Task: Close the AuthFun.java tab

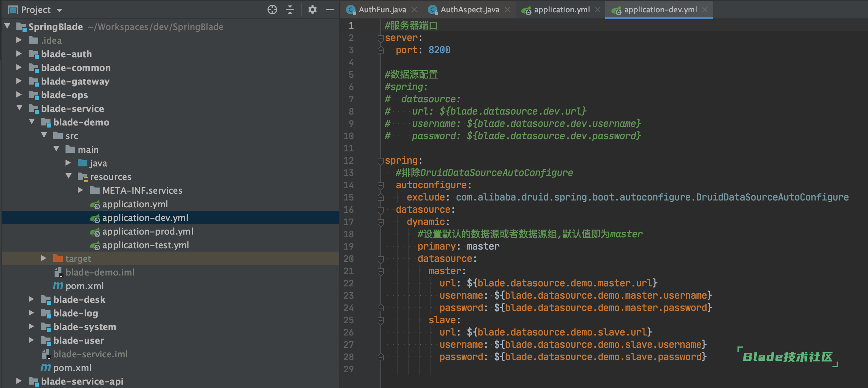Action: pyautogui.click(x=414, y=10)
